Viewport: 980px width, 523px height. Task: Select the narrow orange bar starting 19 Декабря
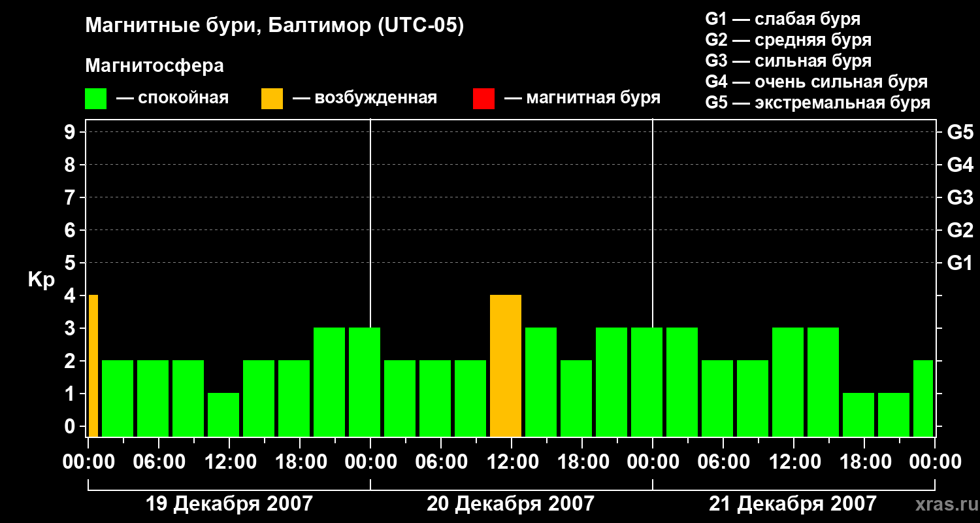[93, 366]
